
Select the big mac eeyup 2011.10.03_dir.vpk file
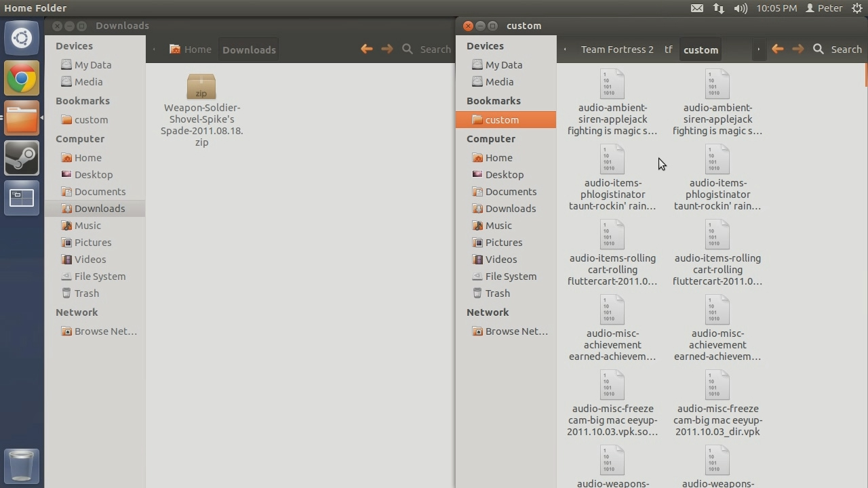click(717, 404)
